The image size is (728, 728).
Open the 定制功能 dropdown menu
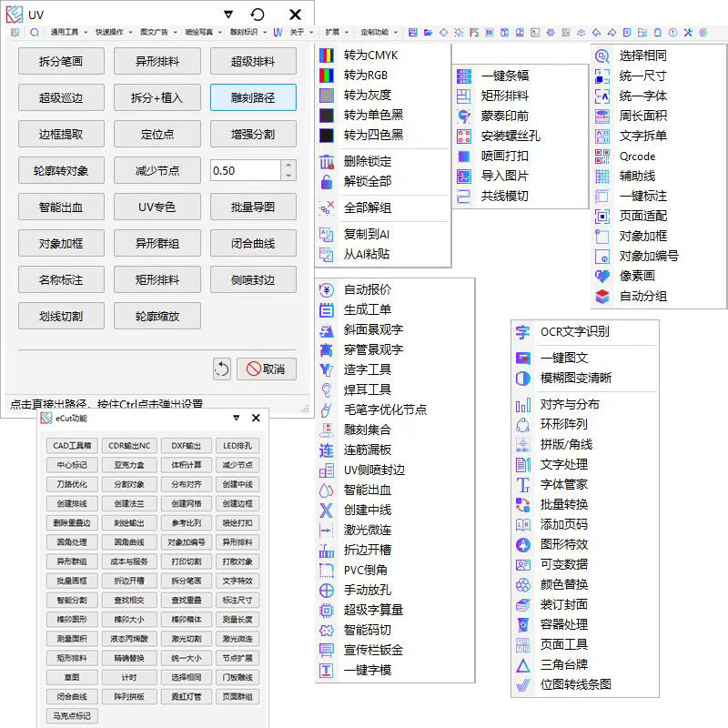pos(379,32)
